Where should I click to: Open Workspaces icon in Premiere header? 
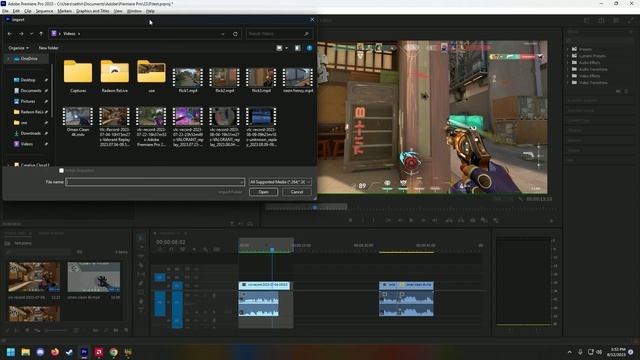pos(587,20)
